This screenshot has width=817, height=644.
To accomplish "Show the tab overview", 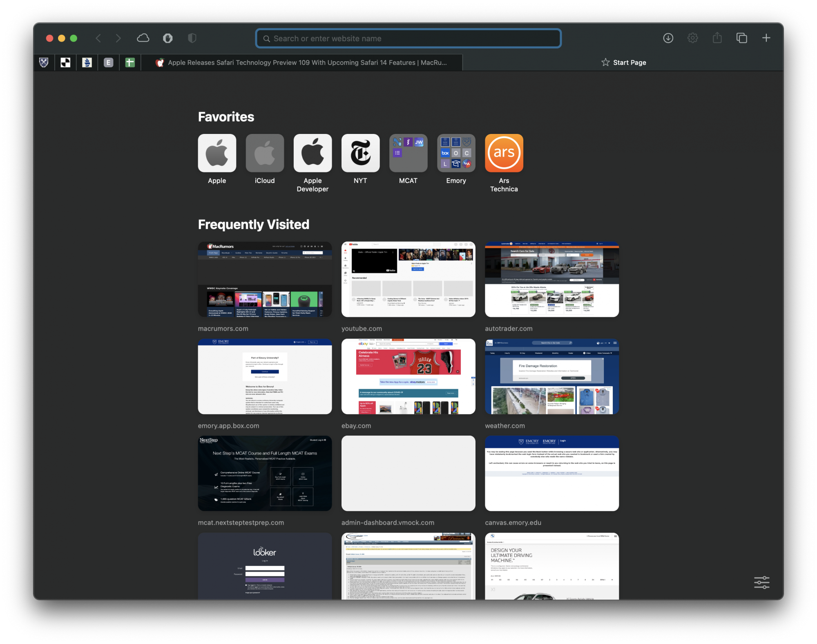I will click(x=741, y=38).
